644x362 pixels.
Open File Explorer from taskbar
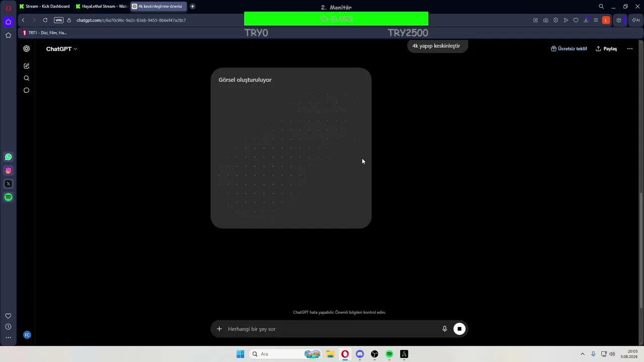point(330,354)
